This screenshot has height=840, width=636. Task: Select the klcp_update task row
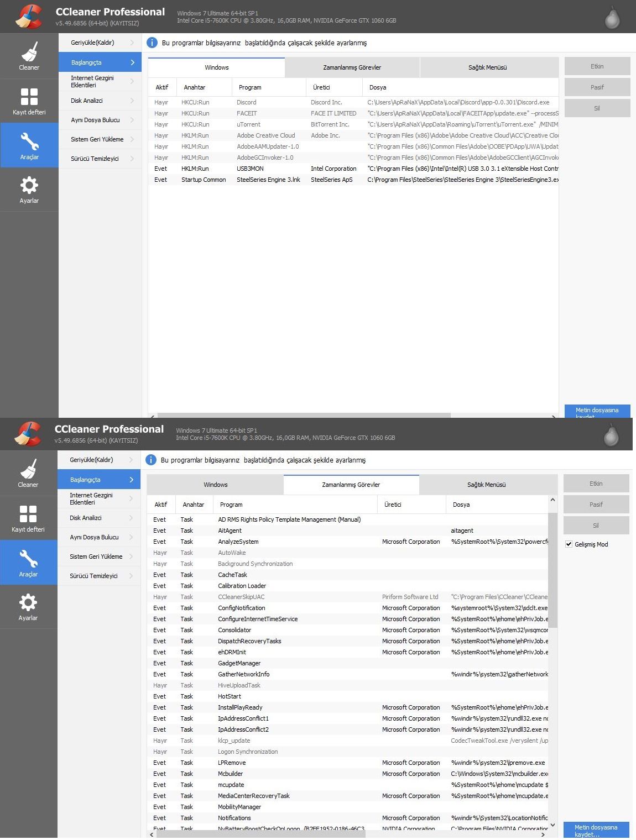(348, 741)
